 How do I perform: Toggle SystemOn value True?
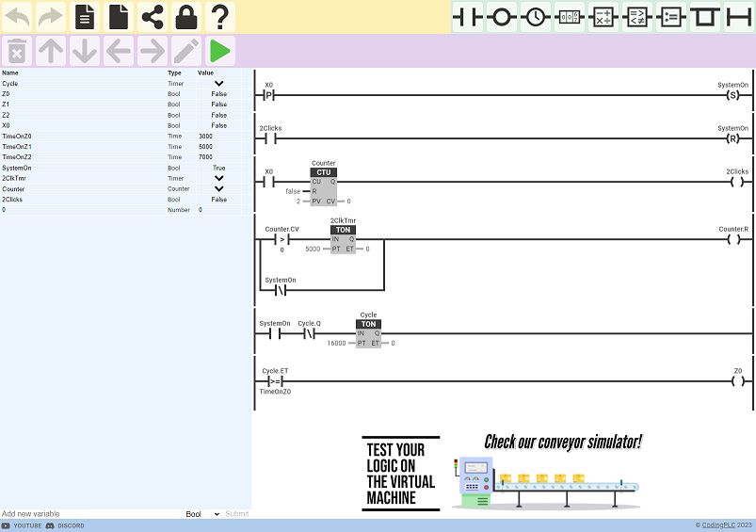(x=219, y=168)
